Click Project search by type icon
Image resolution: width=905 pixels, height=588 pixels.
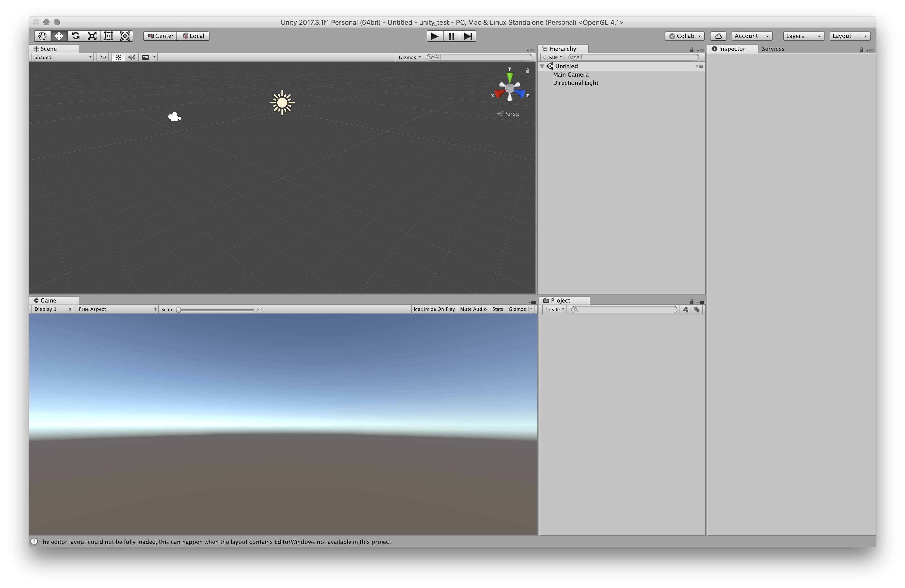[685, 309]
